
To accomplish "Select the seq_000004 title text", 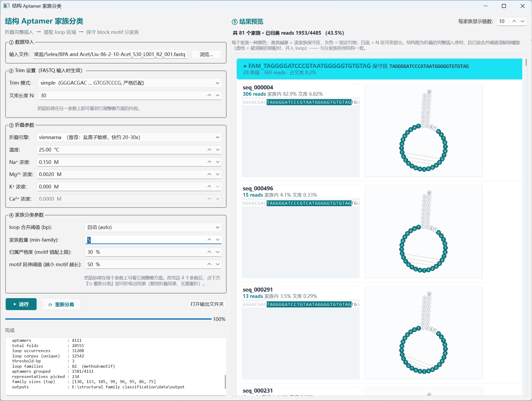I will click(x=258, y=87).
